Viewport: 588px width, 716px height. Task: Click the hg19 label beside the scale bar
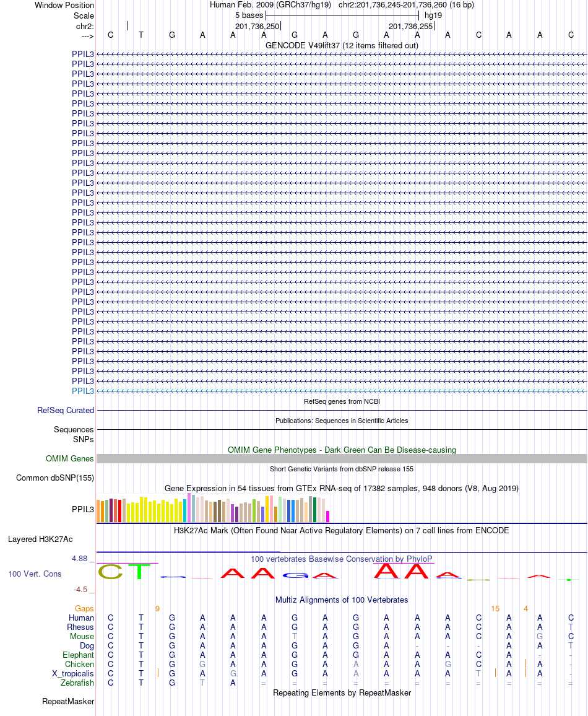point(433,15)
